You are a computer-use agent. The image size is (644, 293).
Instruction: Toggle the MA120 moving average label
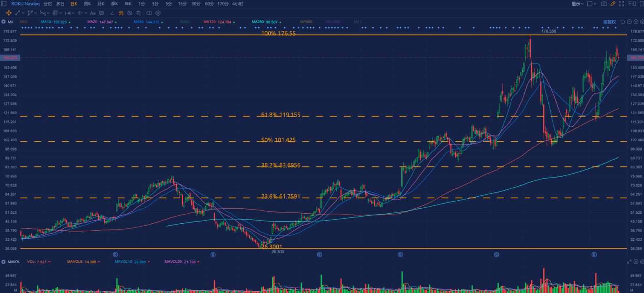219,22
